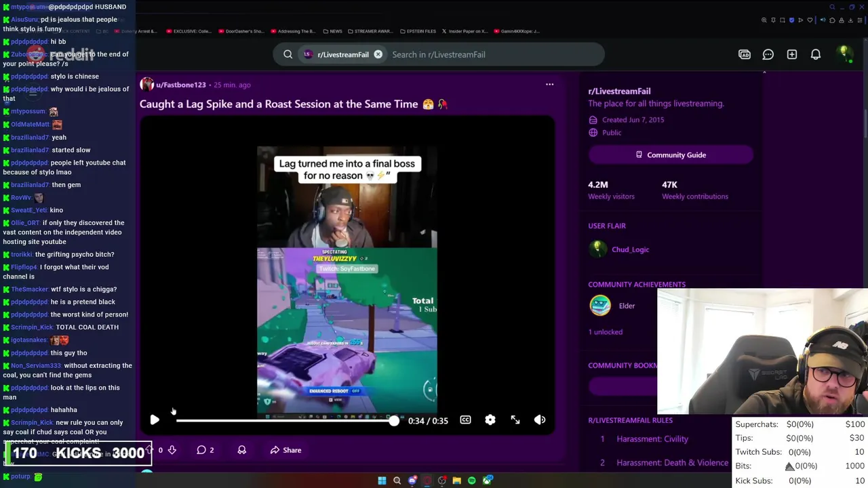Mute the video volume
Screen dimensions: 868x488
pyautogui.click(x=540, y=420)
